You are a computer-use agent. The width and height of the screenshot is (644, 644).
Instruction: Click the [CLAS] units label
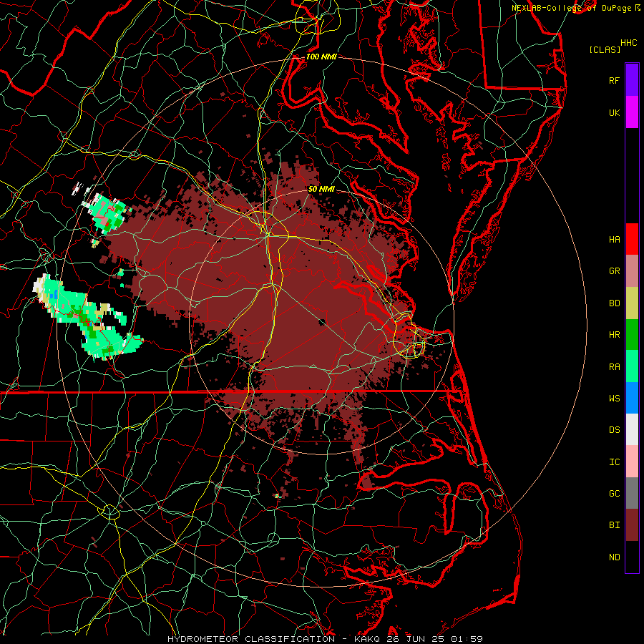[605, 49]
